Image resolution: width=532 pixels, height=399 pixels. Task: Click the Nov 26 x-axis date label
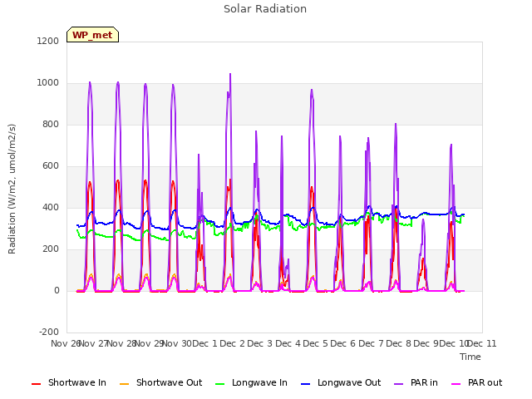[66, 343]
